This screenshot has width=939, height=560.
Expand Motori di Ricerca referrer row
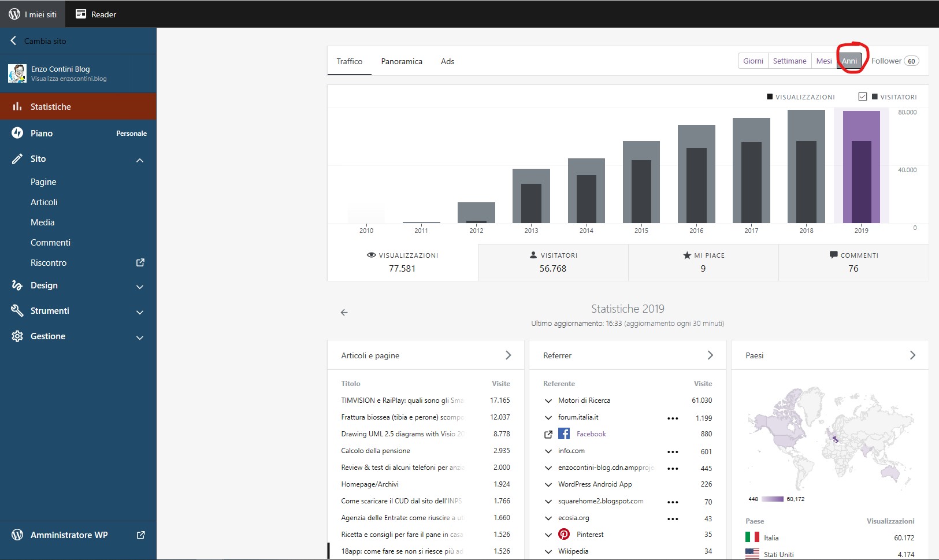[x=548, y=400]
